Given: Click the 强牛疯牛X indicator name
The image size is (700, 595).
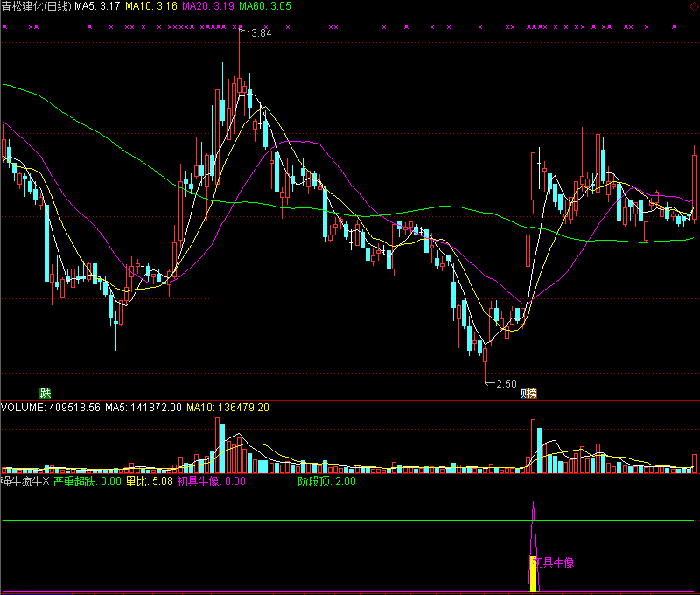Looking at the screenshot, I should [x=25, y=481].
